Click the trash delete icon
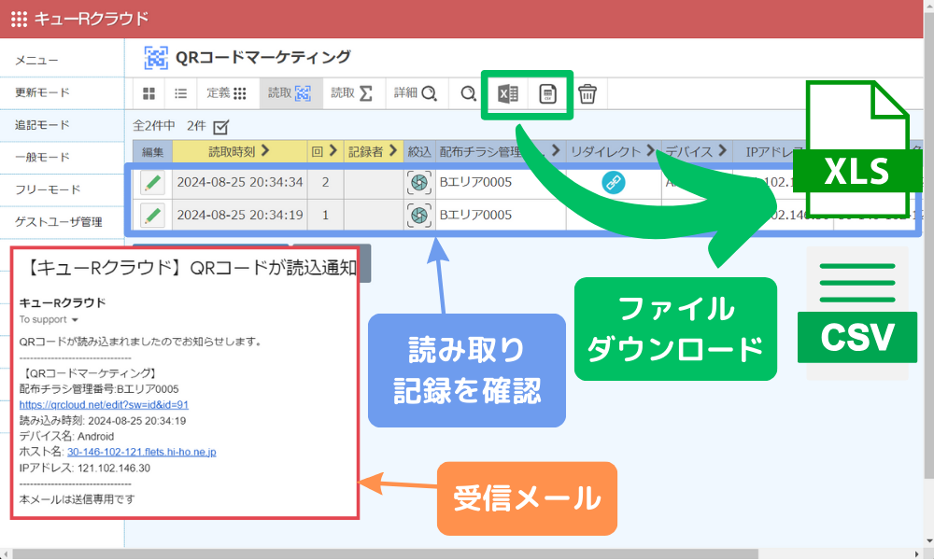The image size is (934, 560). coord(587,93)
